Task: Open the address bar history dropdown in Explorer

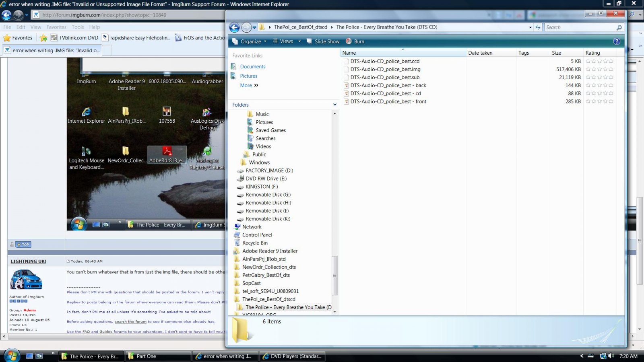Action: click(x=530, y=27)
